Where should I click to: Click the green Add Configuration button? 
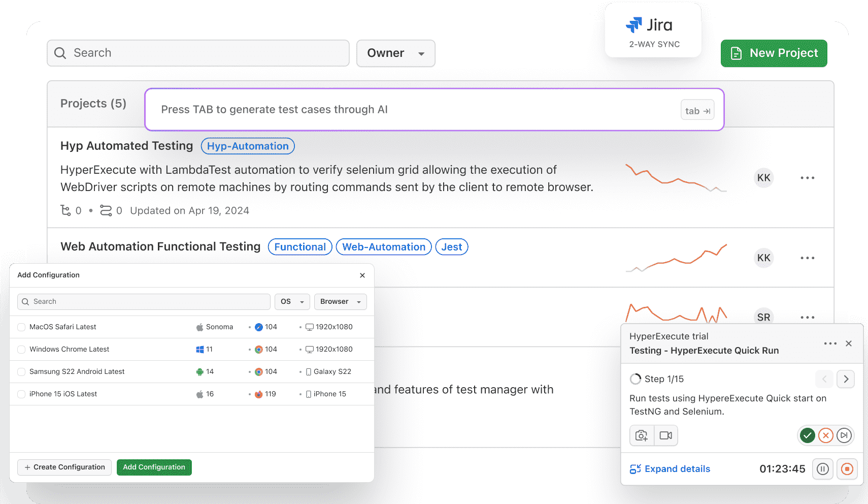154,467
